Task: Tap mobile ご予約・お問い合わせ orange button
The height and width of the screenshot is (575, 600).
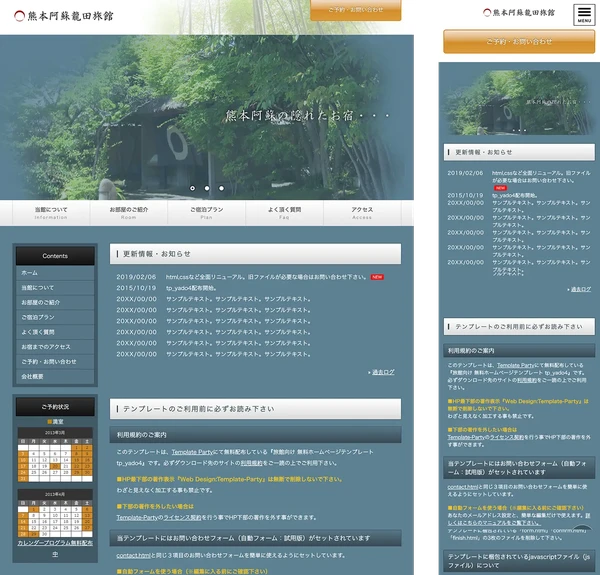Action: [x=519, y=42]
